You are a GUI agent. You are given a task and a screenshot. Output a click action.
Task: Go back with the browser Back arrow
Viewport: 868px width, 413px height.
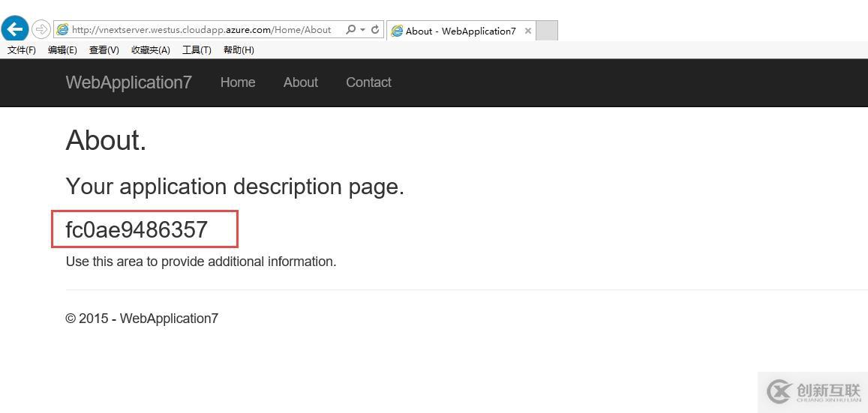tap(15, 28)
